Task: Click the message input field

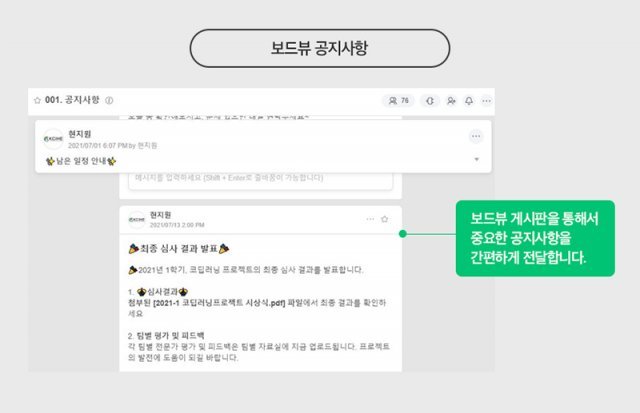Action: pos(260,180)
